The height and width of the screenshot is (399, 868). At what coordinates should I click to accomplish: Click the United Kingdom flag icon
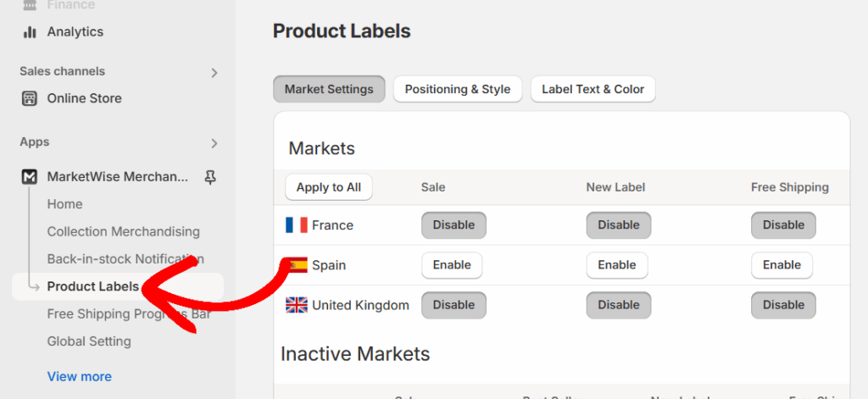point(297,305)
